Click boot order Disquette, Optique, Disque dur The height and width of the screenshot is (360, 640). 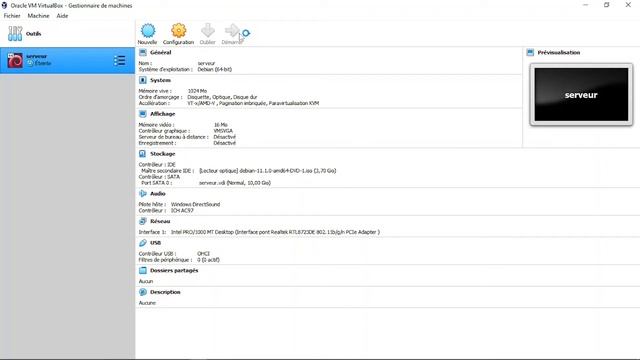222,97
